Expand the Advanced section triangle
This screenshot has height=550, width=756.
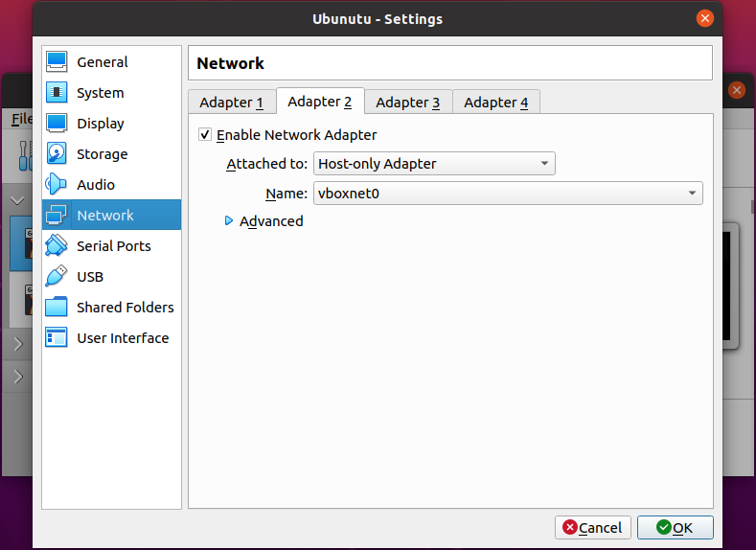coord(229,220)
